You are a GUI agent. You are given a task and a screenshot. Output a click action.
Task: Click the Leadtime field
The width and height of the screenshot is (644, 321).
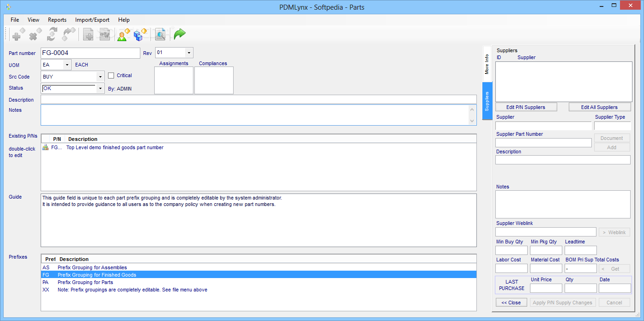click(x=581, y=250)
